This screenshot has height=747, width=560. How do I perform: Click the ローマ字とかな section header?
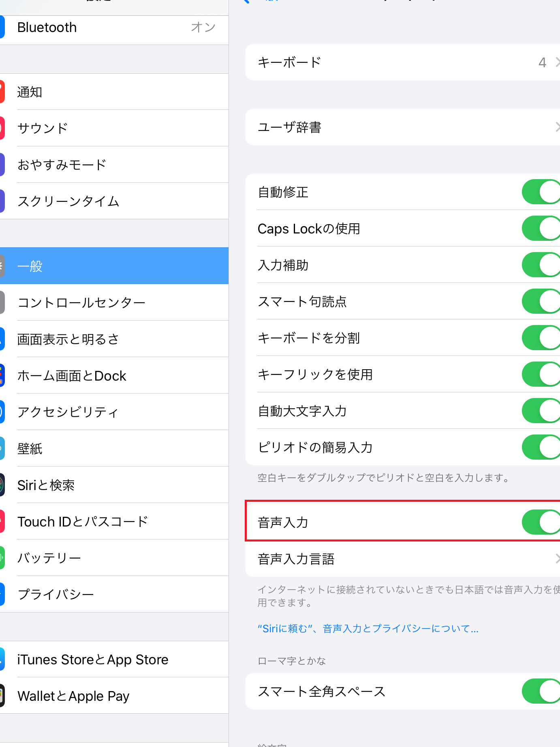point(292,661)
